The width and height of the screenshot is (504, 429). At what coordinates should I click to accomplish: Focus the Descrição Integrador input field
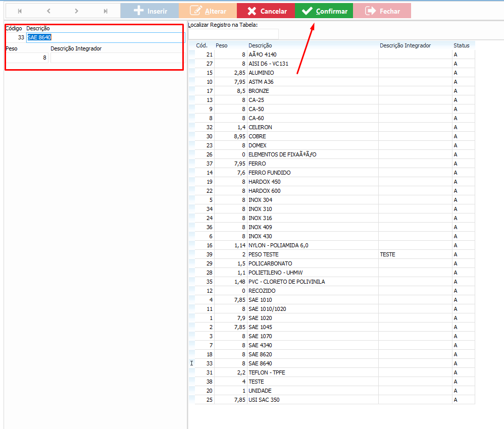[x=116, y=58]
